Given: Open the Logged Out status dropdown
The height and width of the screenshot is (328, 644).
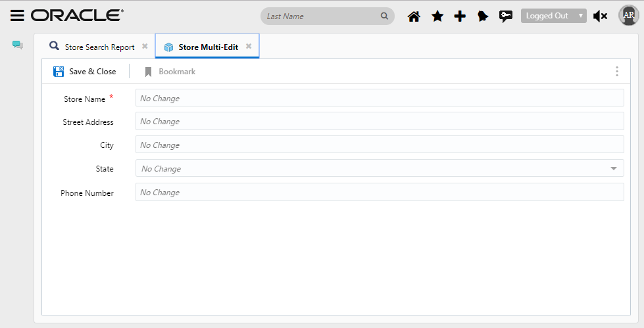Looking at the screenshot, I should [554, 16].
